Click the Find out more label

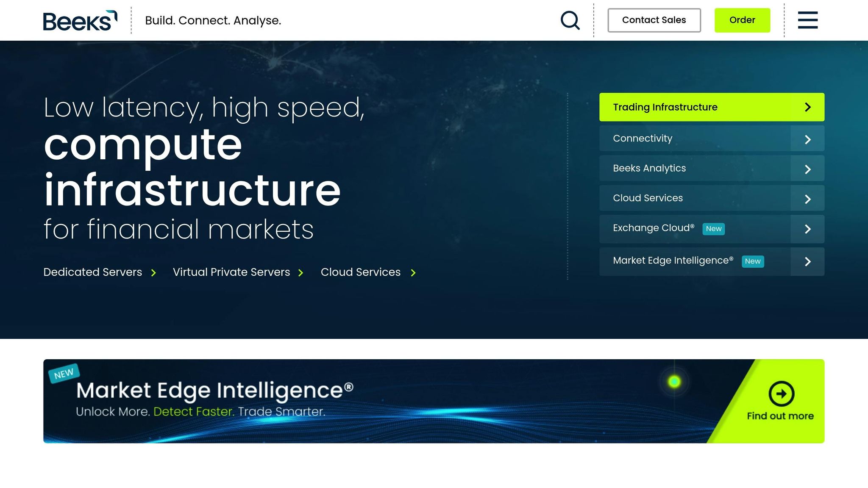point(780,416)
